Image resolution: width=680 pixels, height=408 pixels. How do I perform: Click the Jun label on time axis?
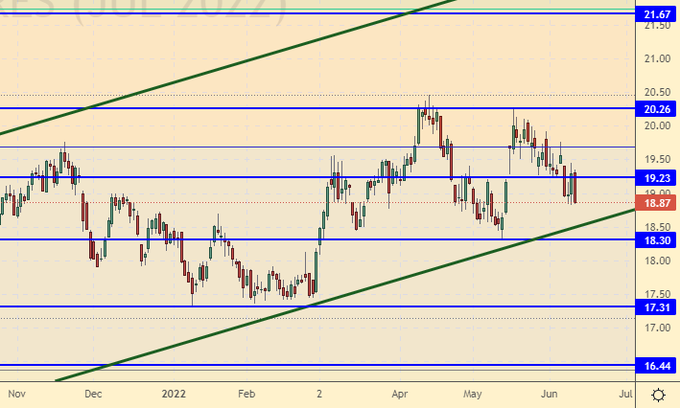(551, 394)
